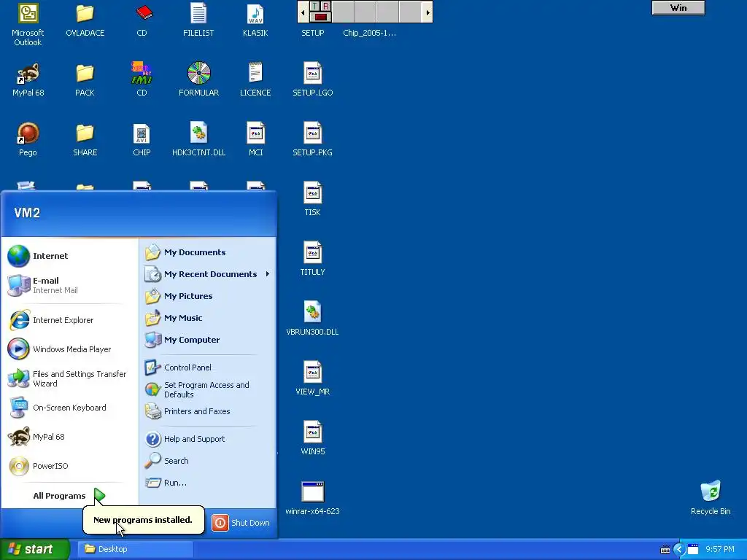Select the SETUP.LGO file icon
Image resolution: width=747 pixels, height=560 pixels.
pos(312,80)
